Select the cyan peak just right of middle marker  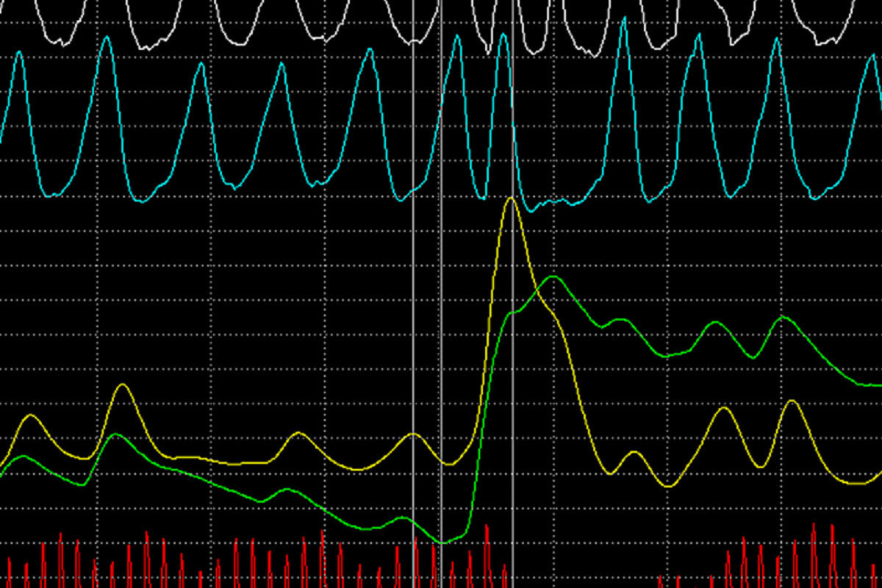click(x=457, y=37)
